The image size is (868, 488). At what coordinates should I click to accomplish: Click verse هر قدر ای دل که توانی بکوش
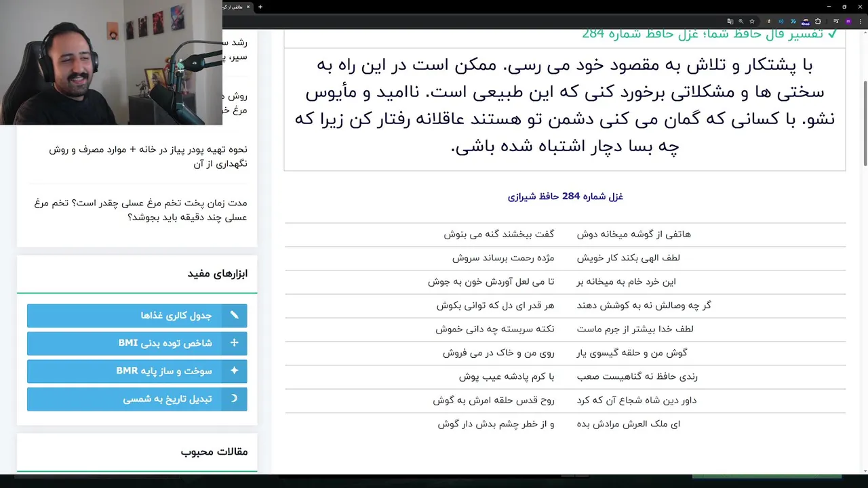tap(495, 305)
